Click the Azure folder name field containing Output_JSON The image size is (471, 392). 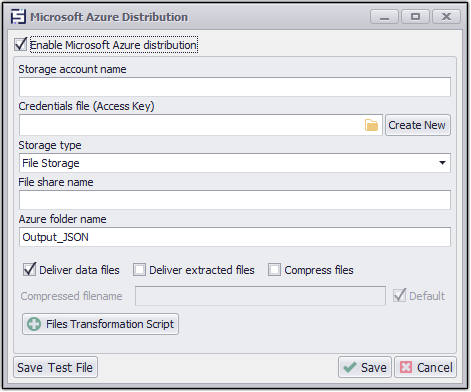(235, 237)
